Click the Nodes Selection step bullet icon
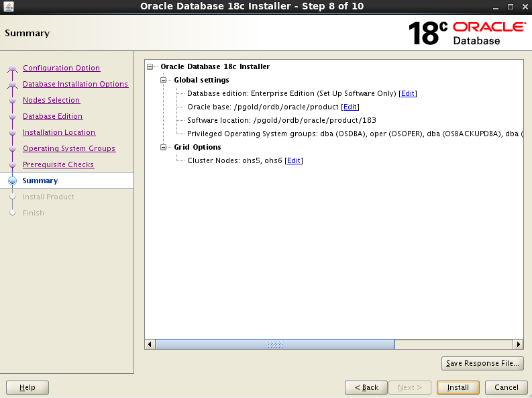This screenshot has height=398, width=532. (x=13, y=101)
